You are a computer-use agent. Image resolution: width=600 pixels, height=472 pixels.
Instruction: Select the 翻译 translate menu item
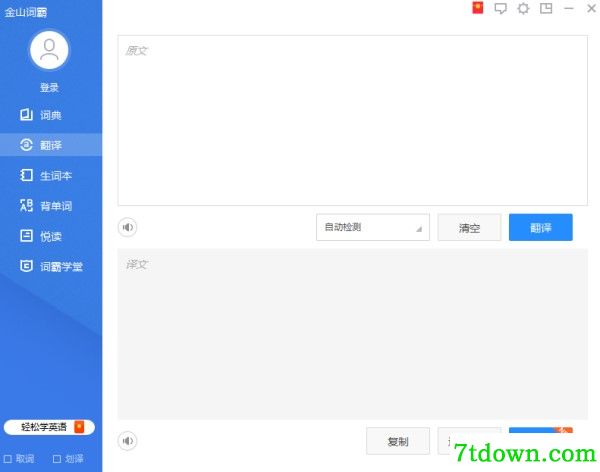[51, 145]
